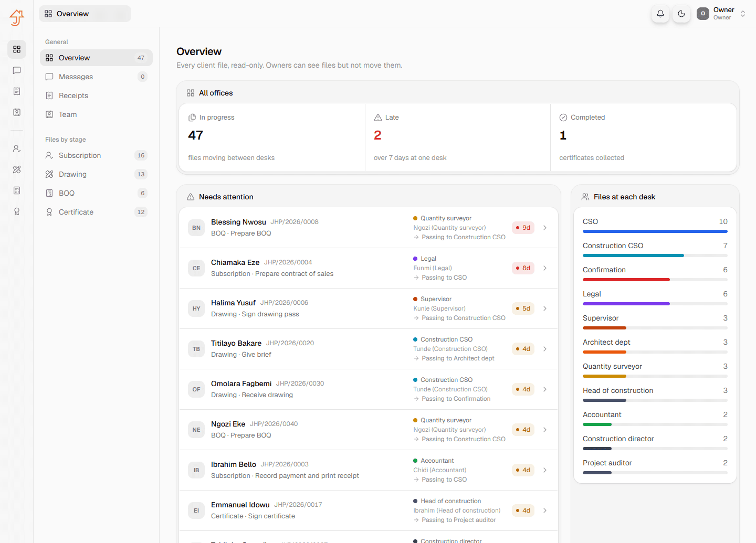This screenshot has width=756, height=543.
Task: Open the subscription person icon in icon rail
Action: (x=17, y=148)
